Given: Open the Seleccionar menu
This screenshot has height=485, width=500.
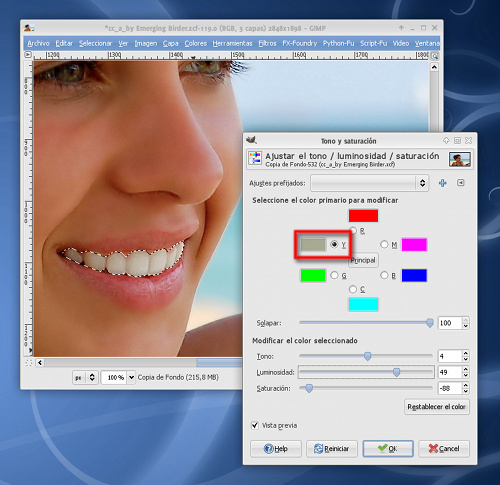Looking at the screenshot, I should point(95,43).
